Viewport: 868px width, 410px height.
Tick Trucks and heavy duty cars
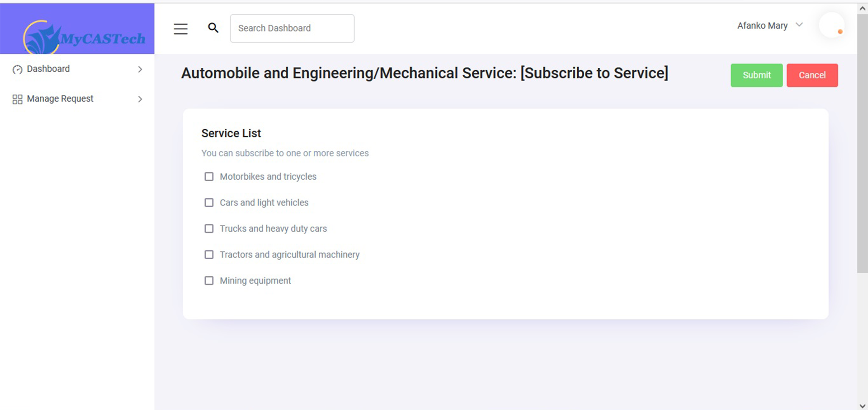click(x=209, y=229)
